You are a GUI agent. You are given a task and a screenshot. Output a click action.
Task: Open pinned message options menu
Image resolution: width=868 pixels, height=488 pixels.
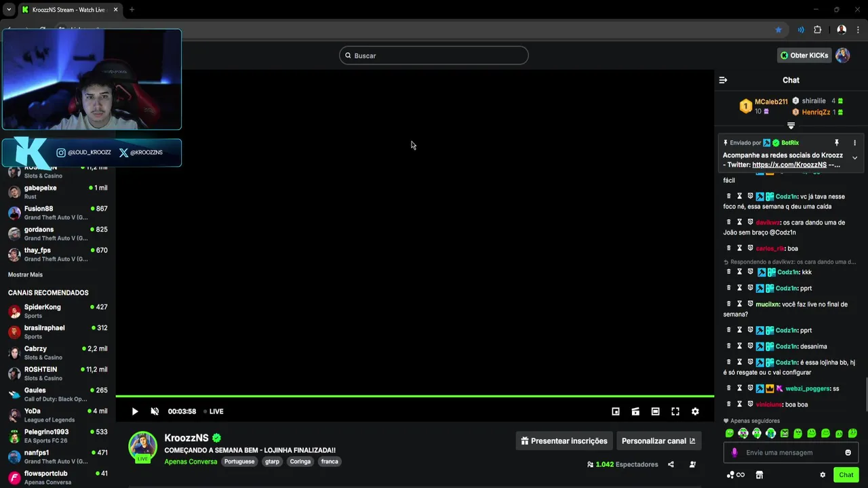pos(854,143)
